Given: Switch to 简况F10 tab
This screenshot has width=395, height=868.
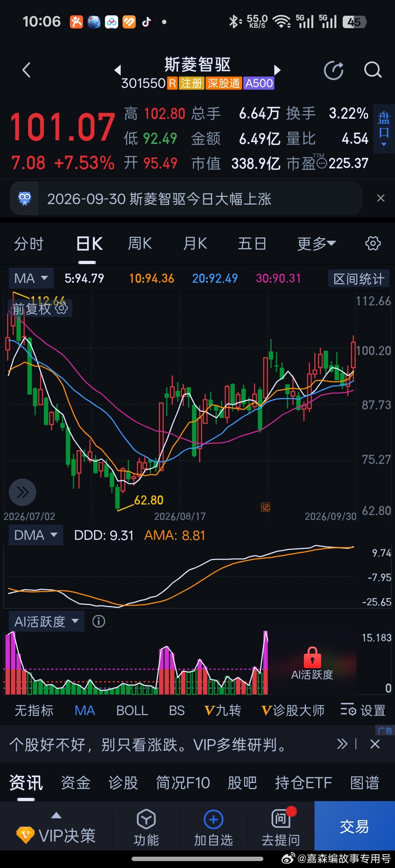Looking at the screenshot, I should pos(183,783).
